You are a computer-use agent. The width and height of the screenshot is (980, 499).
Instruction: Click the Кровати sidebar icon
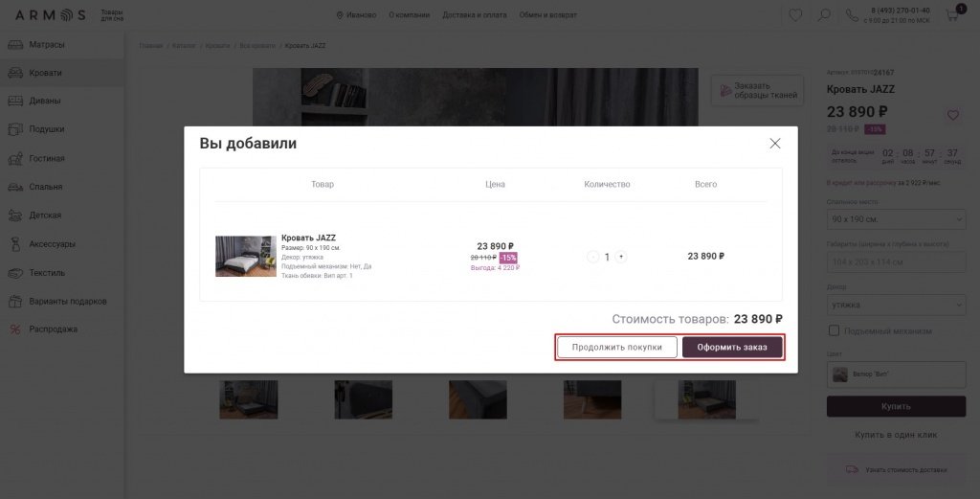click(15, 73)
